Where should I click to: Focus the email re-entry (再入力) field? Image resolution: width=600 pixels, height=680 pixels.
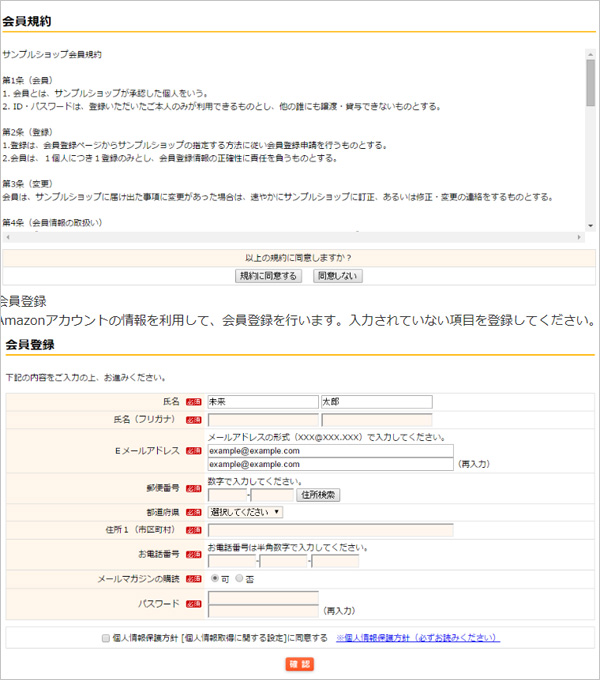[x=330, y=464]
